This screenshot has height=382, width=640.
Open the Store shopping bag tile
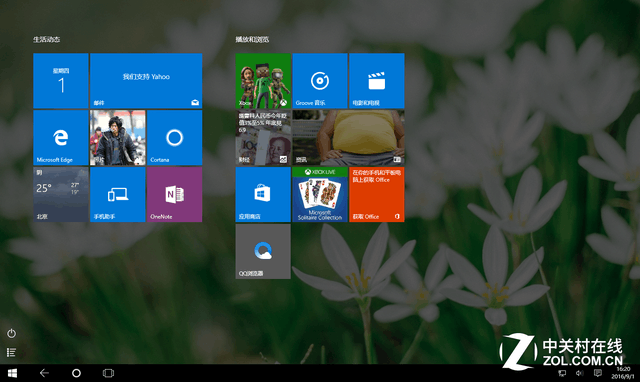(263, 194)
